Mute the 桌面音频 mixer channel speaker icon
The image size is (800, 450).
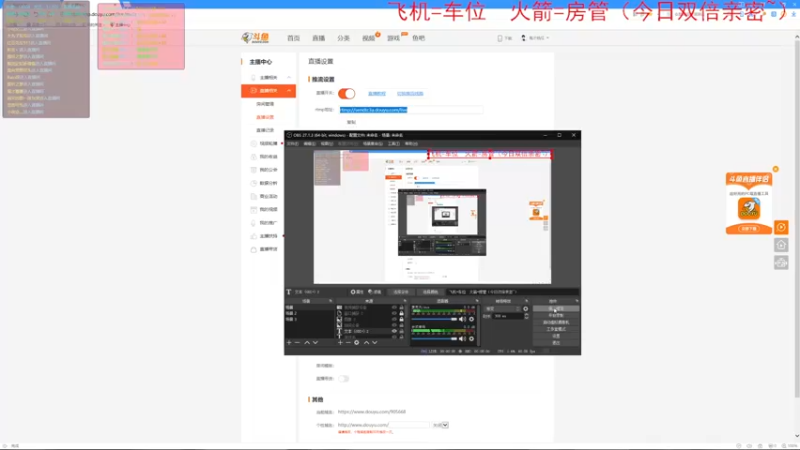pos(462,339)
